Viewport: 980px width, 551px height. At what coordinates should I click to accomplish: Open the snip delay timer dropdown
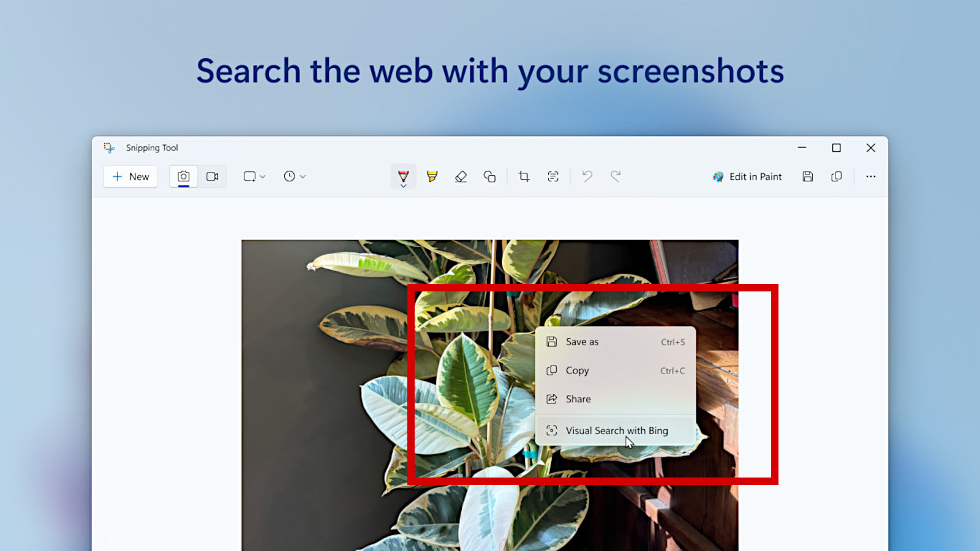click(x=294, y=176)
